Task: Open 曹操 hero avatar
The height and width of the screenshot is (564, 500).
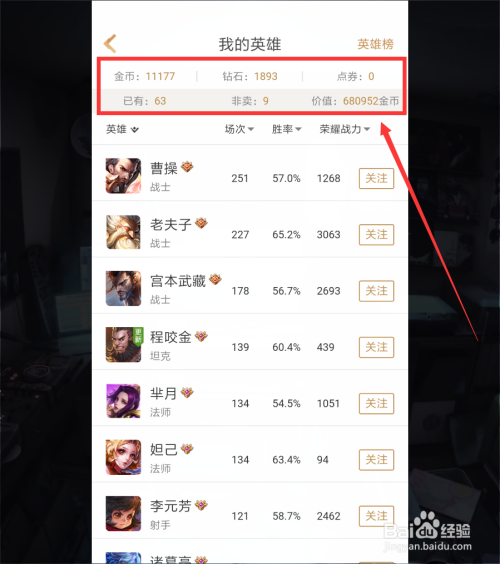Action: (123, 176)
